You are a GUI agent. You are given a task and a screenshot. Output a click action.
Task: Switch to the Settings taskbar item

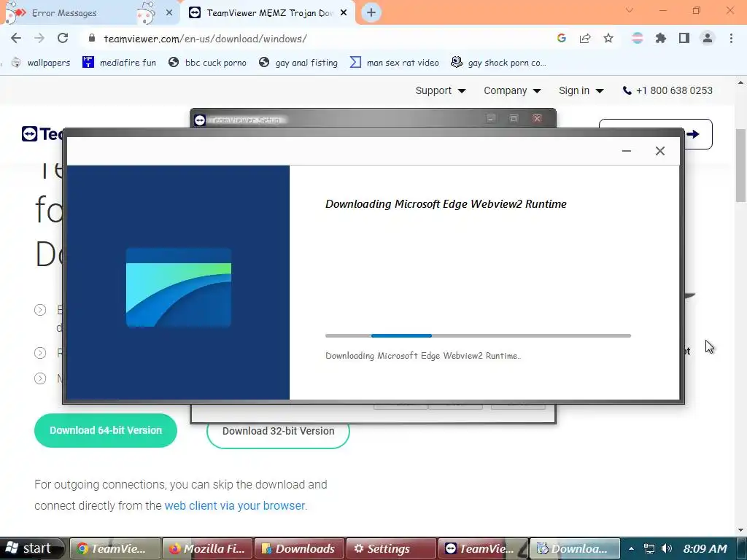point(391,548)
